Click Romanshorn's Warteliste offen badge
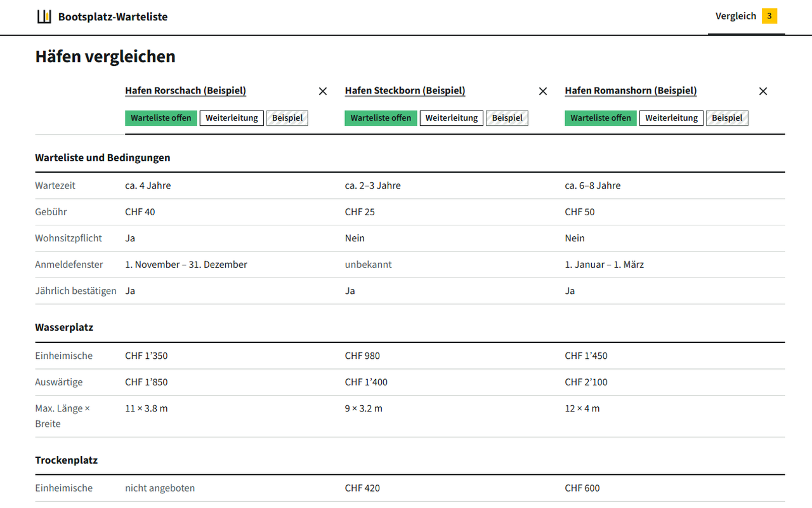The image size is (812, 508). click(601, 118)
